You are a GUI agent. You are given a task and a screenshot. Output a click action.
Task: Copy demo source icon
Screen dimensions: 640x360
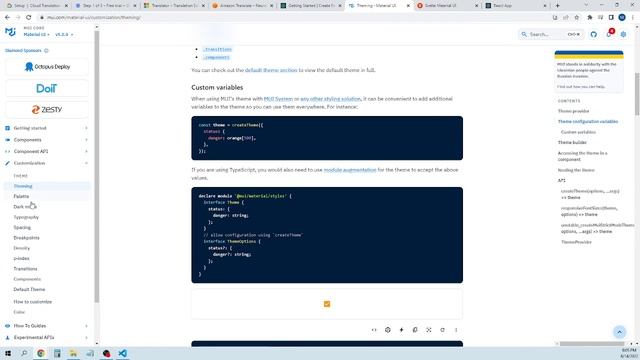[415, 330]
